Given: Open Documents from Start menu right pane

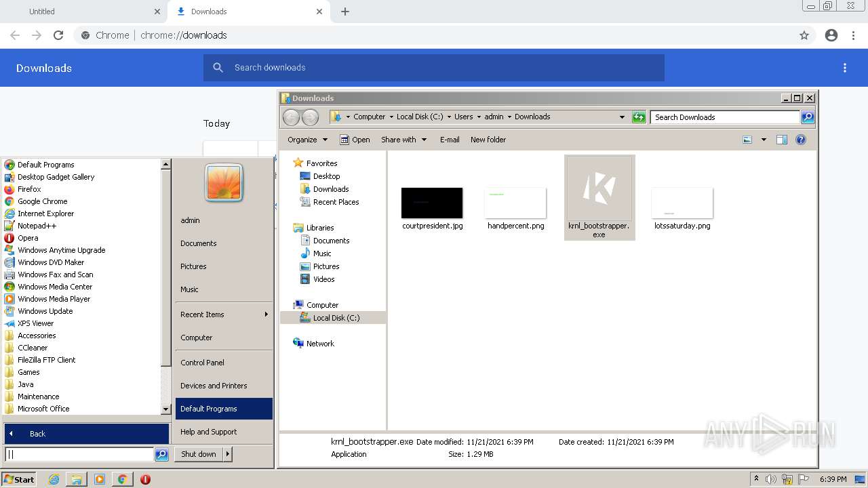Looking at the screenshot, I should click(x=199, y=243).
